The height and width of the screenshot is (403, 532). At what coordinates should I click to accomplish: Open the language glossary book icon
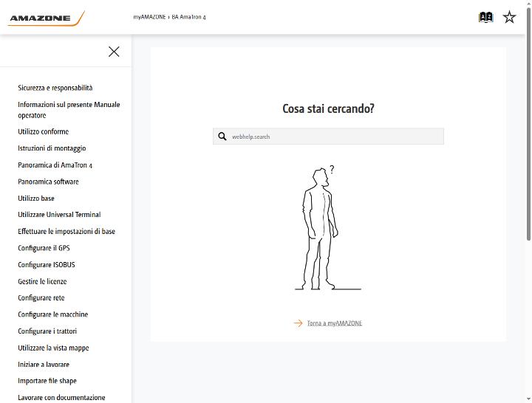(486, 17)
